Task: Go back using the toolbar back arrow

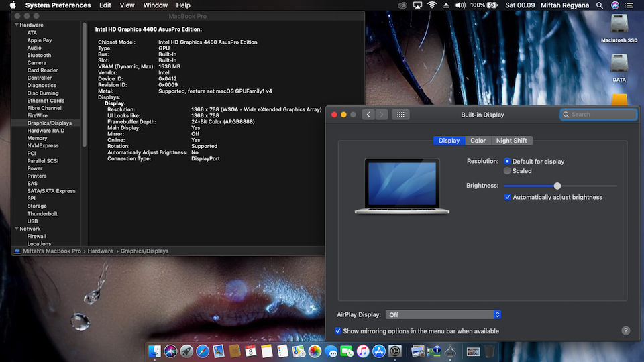Action: (368, 115)
